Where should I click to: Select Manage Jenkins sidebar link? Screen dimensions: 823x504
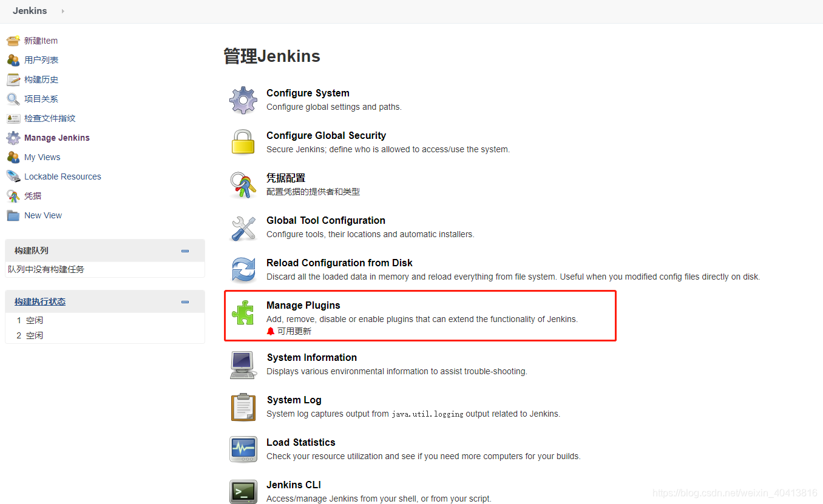tap(57, 138)
